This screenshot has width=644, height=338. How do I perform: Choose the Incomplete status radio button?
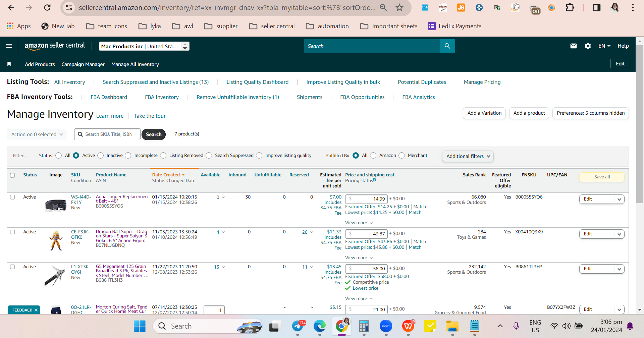(x=128, y=156)
